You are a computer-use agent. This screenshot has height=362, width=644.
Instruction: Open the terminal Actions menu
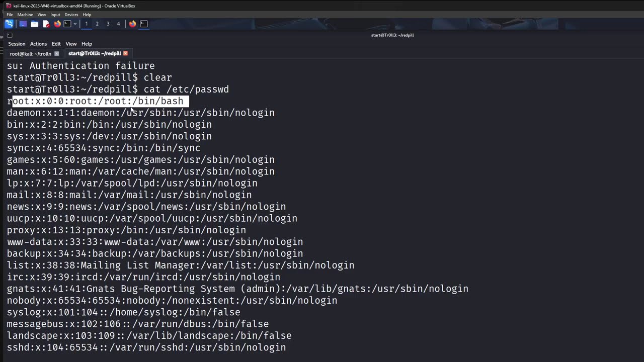point(38,44)
